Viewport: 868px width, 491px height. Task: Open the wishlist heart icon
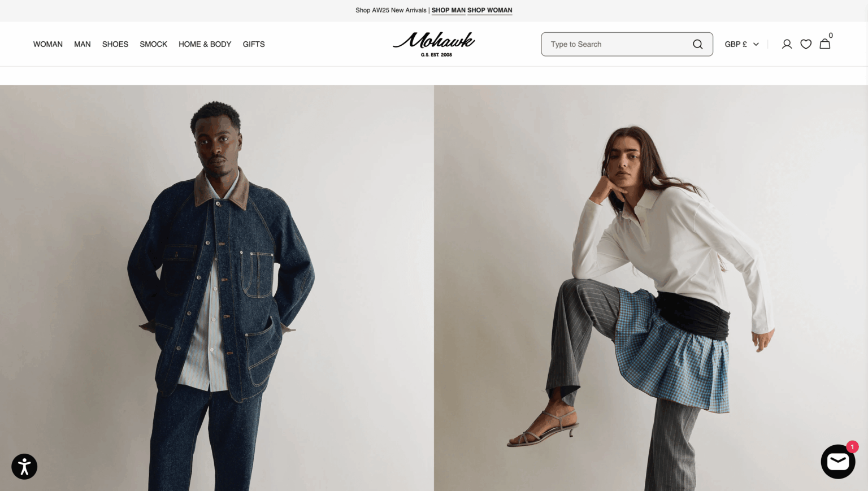click(806, 44)
